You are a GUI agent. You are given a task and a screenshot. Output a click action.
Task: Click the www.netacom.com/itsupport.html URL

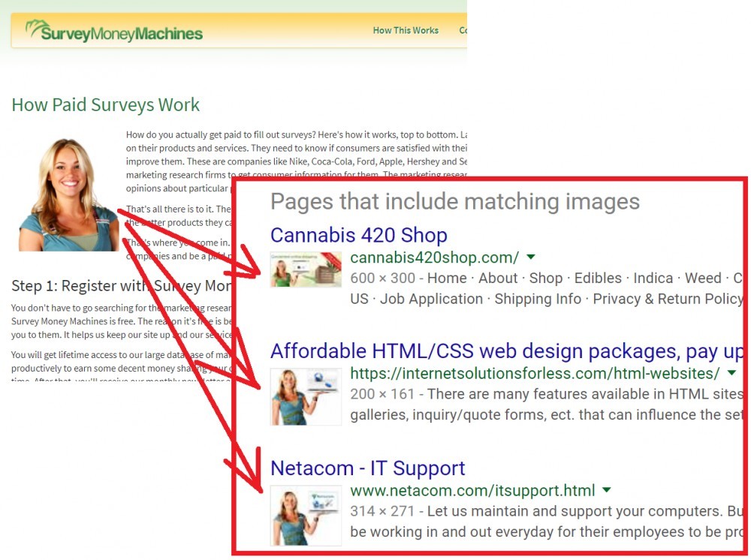point(472,491)
